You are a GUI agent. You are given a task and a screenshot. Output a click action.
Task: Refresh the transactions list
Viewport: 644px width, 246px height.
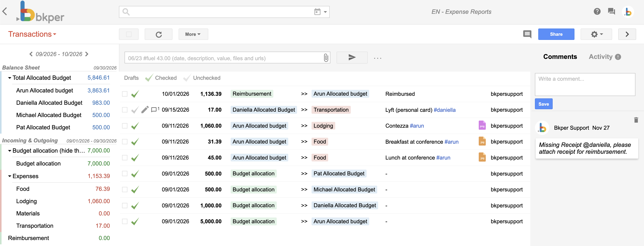(158, 34)
